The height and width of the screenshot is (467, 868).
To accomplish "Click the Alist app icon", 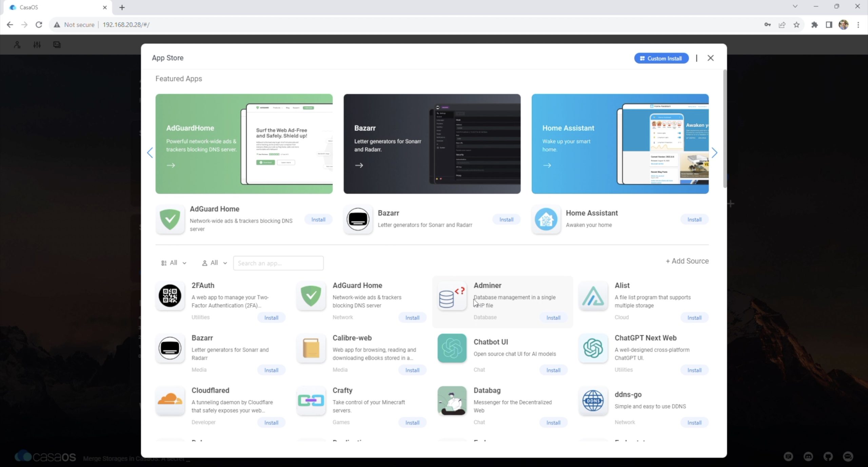I will (593, 296).
